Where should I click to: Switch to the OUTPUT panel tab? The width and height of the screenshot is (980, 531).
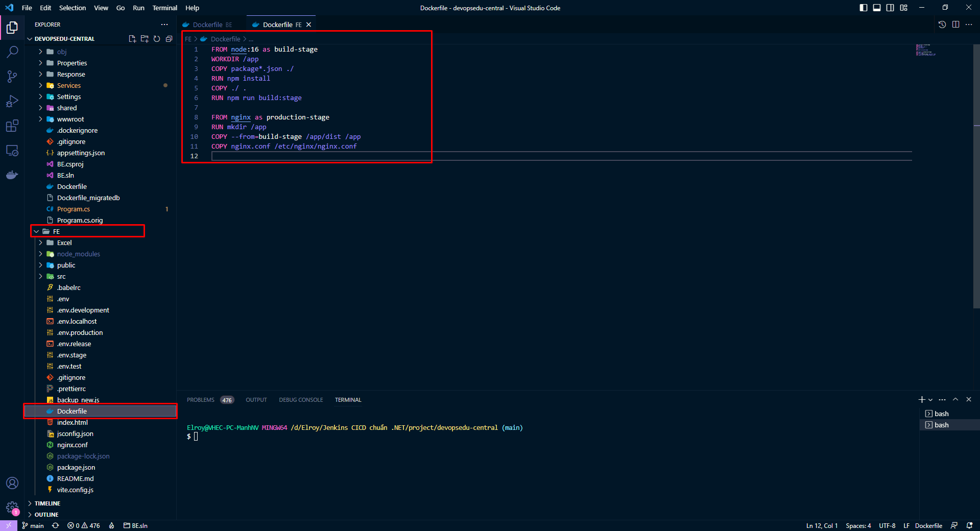pos(256,400)
